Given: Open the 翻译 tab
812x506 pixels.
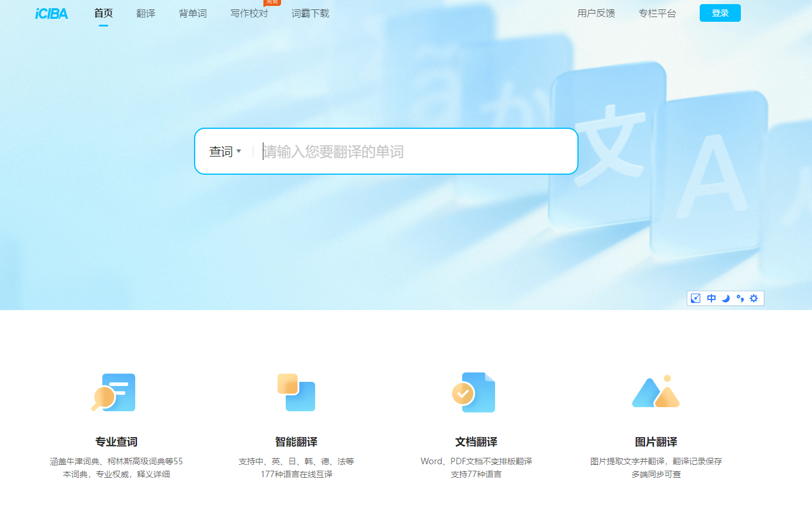Looking at the screenshot, I should (x=146, y=14).
